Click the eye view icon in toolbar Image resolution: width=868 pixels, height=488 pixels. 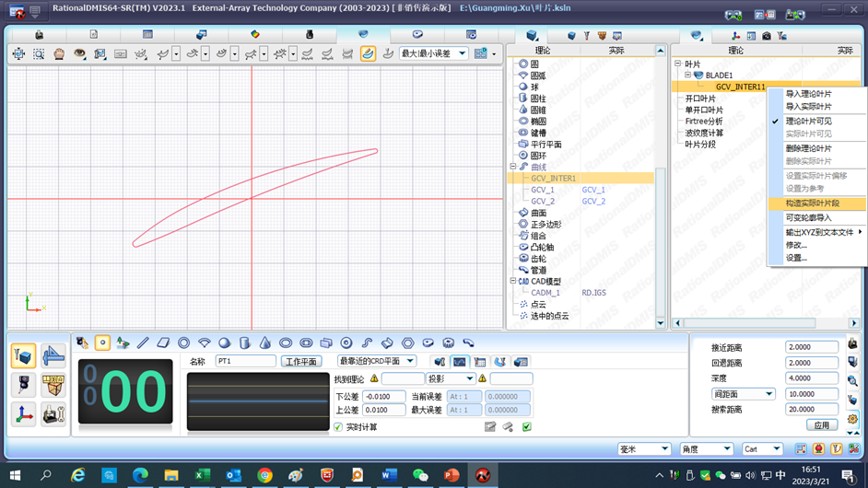pyautogui.click(x=79, y=54)
